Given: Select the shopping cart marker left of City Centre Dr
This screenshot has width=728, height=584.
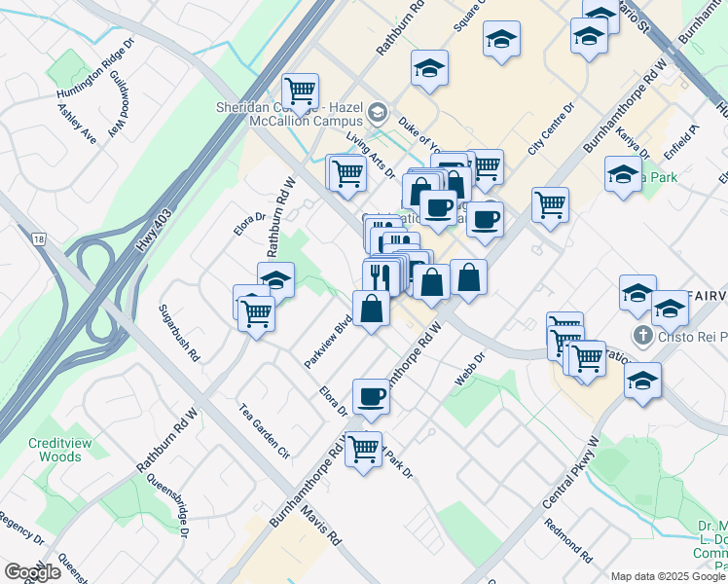Looking at the screenshot, I should pyautogui.click(x=486, y=169).
